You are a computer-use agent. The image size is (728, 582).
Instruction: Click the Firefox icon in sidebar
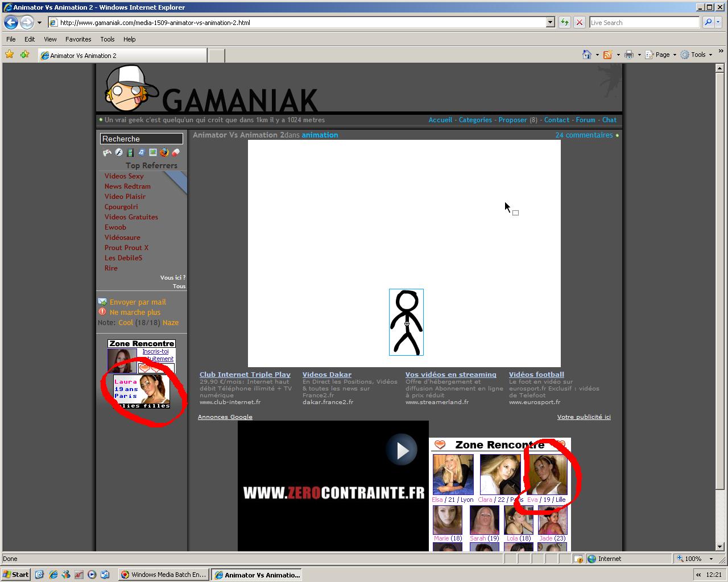click(164, 152)
